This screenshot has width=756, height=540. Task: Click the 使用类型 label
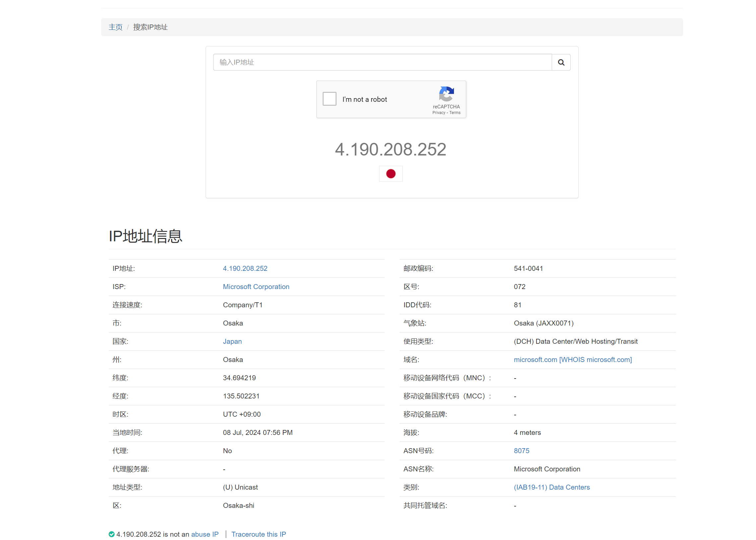[418, 341]
